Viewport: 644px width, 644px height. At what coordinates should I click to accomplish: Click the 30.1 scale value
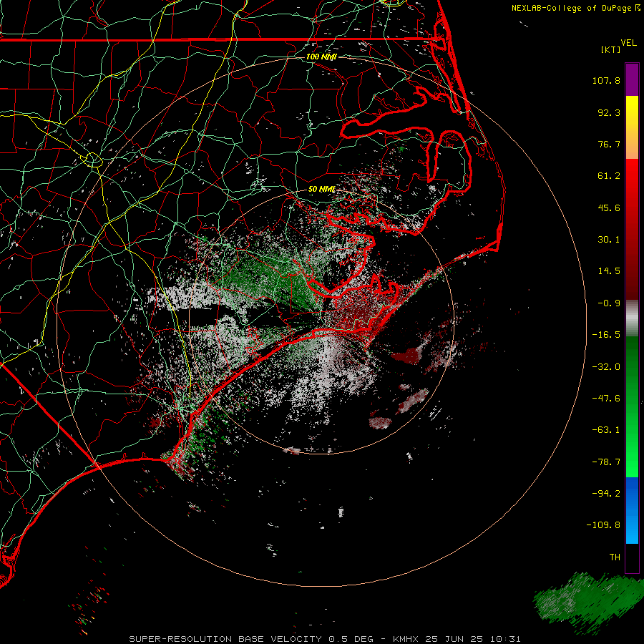coord(609,240)
